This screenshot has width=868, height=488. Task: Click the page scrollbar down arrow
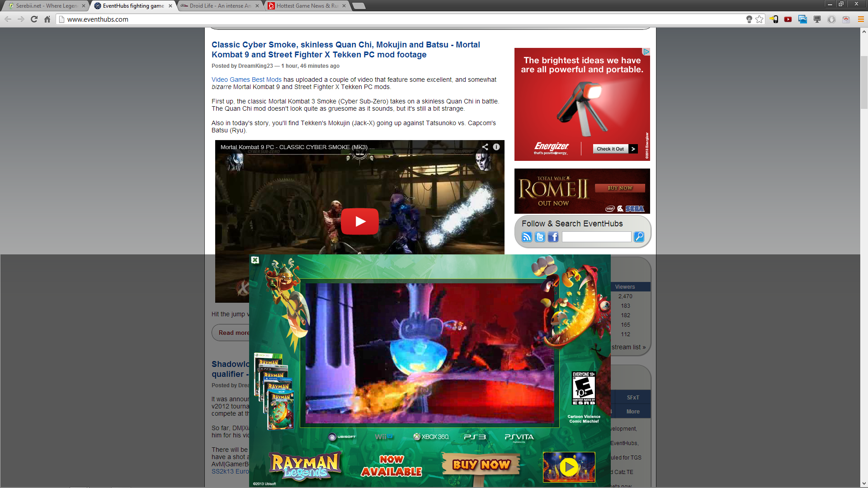click(864, 483)
